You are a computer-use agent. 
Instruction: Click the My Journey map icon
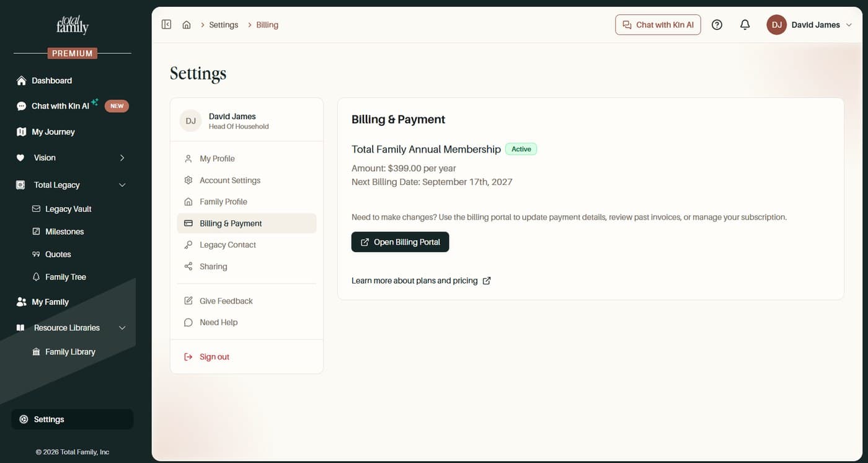click(x=22, y=132)
